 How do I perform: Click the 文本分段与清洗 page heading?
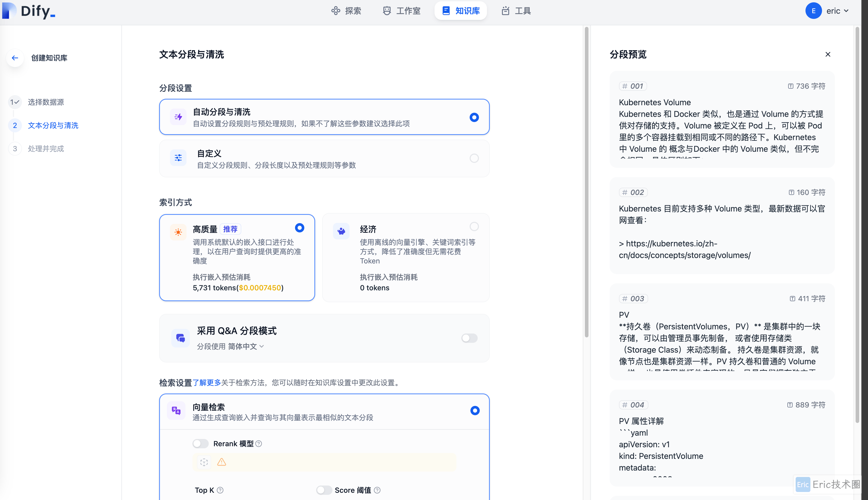[191, 55]
